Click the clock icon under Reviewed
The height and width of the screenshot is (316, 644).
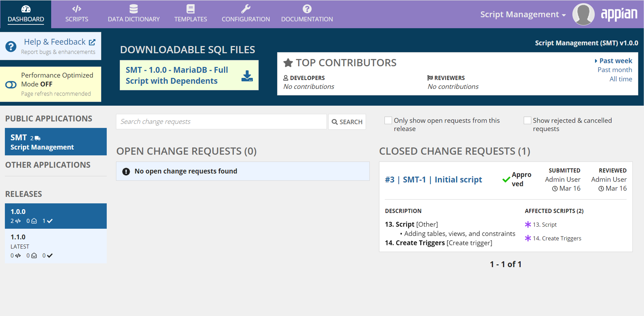click(601, 189)
